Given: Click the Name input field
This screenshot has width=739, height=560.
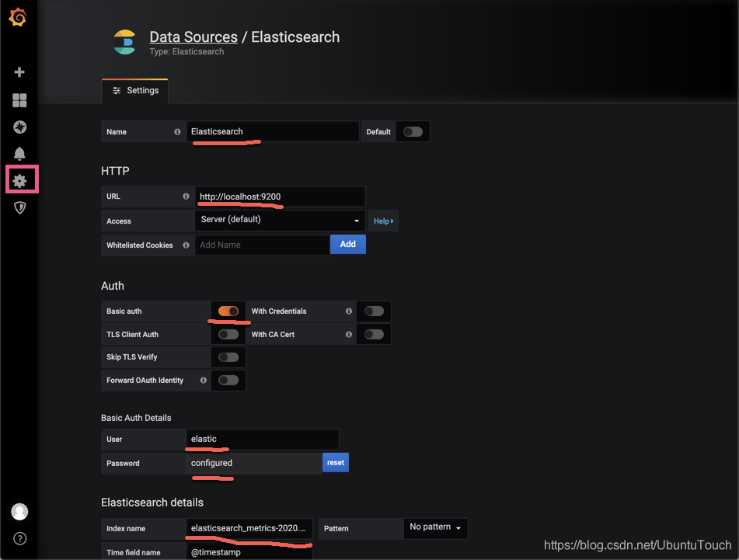Looking at the screenshot, I should click(x=273, y=131).
